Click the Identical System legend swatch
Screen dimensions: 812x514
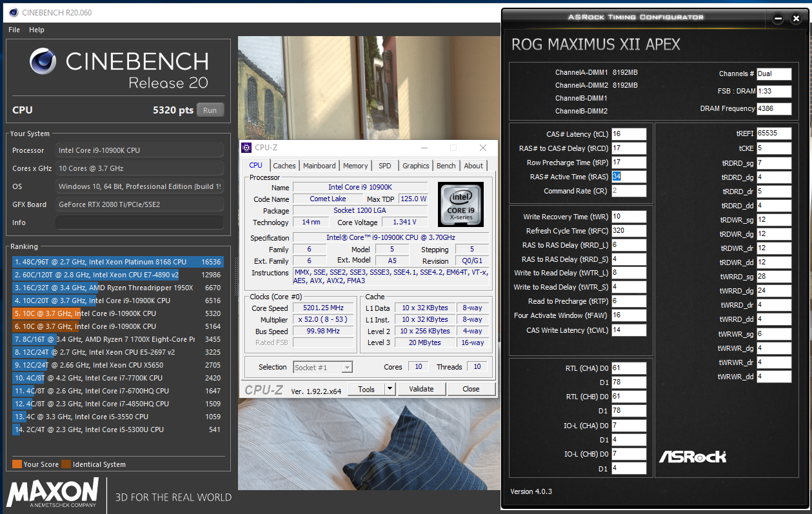click(66, 464)
